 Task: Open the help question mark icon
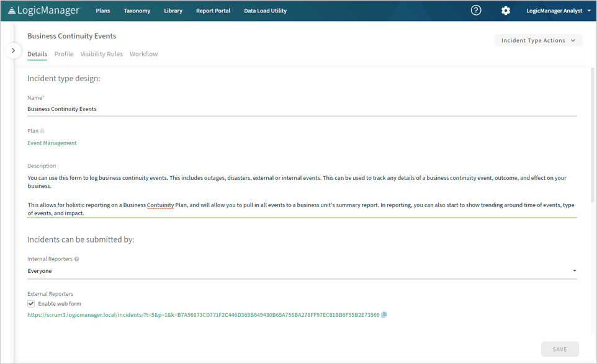click(x=476, y=11)
